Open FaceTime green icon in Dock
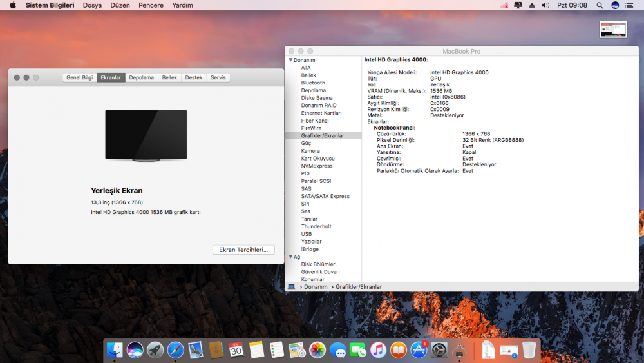 coord(357,350)
